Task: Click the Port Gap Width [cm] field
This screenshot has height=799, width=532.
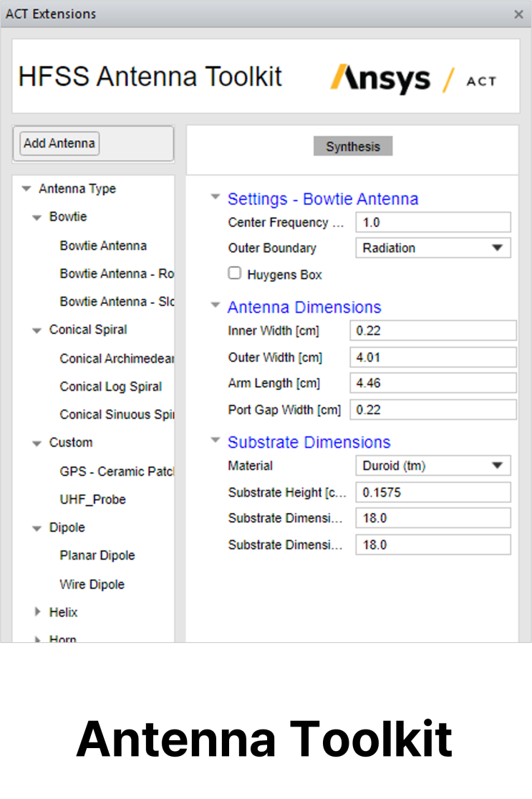Action: [x=432, y=410]
